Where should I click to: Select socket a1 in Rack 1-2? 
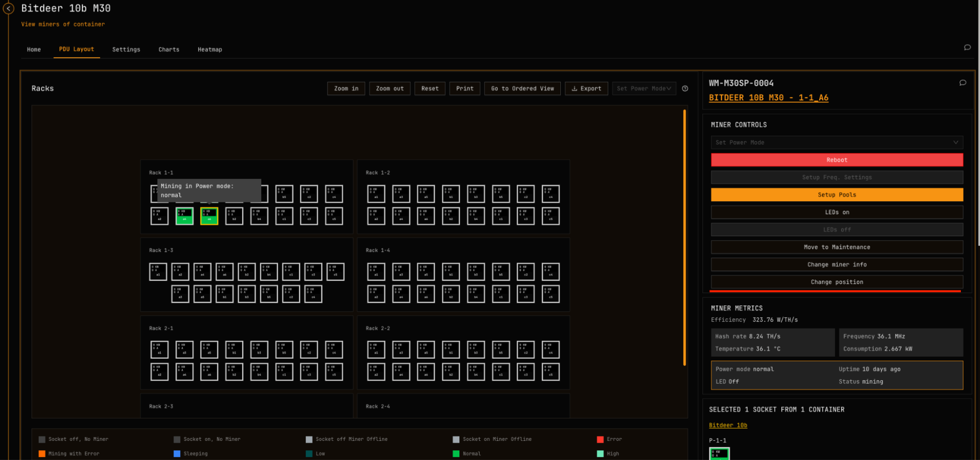click(x=376, y=194)
